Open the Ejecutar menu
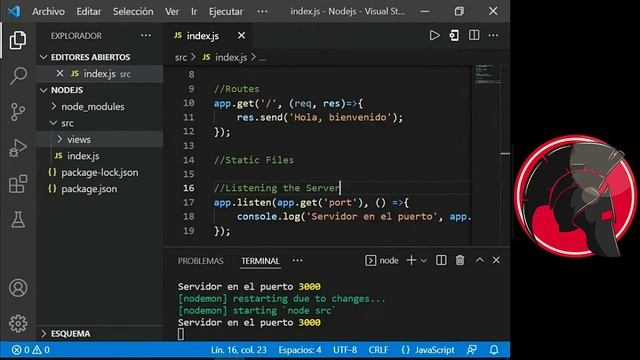 pyautogui.click(x=226, y=11)
